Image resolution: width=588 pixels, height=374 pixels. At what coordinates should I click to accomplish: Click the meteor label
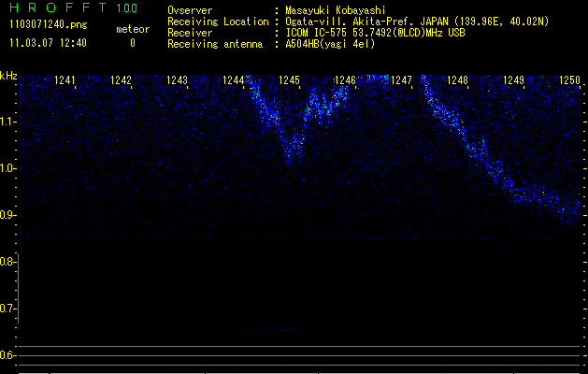(x=132, y=30)
